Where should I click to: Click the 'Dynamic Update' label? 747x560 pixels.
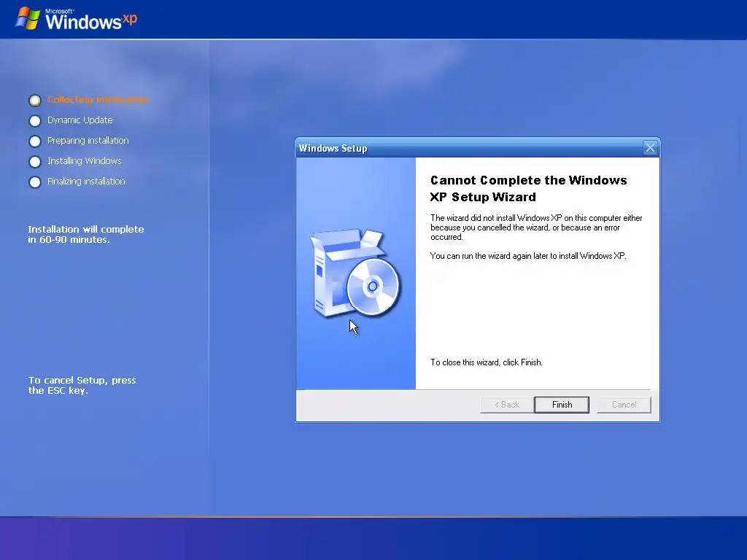(x=80, y=120)
